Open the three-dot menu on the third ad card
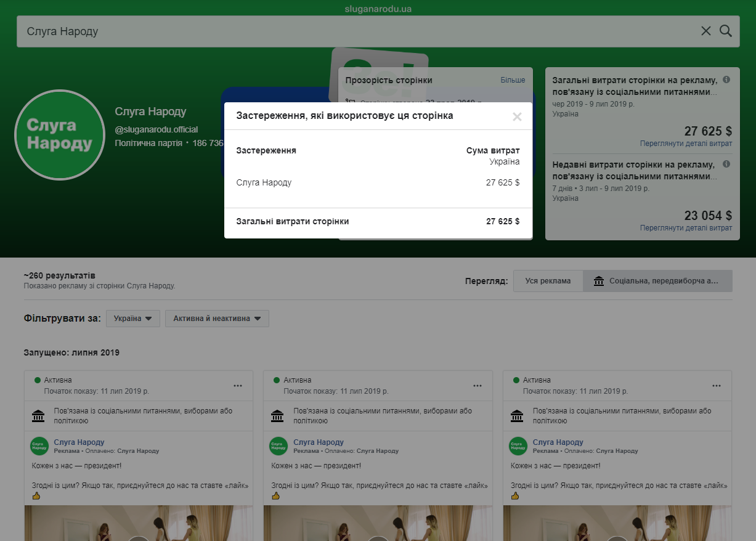The height and width of the screenshot is (541, 756). (x=717, y=386)
